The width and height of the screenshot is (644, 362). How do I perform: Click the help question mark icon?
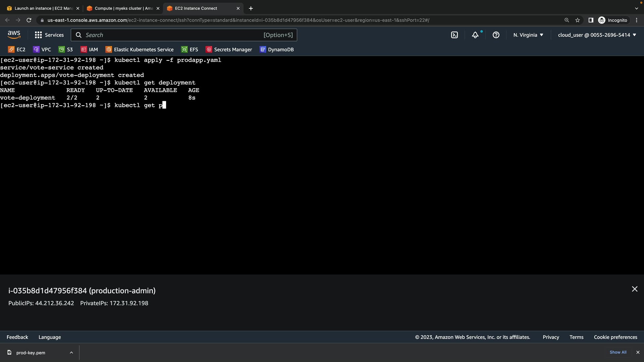point(496,35)
